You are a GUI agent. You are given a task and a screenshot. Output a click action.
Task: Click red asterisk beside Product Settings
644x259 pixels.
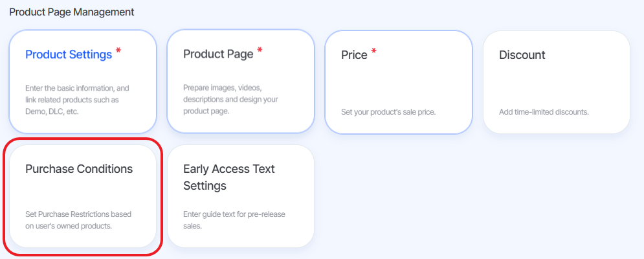coord(118,51)
